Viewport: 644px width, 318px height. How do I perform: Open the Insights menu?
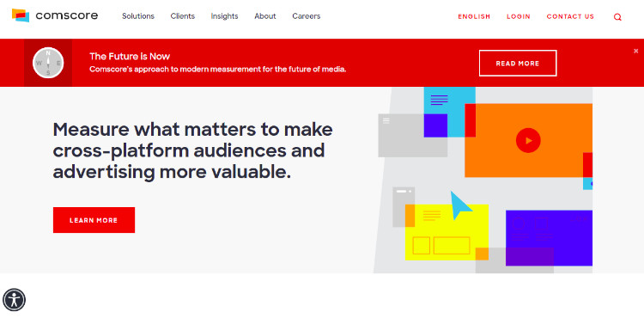[225, 16]
